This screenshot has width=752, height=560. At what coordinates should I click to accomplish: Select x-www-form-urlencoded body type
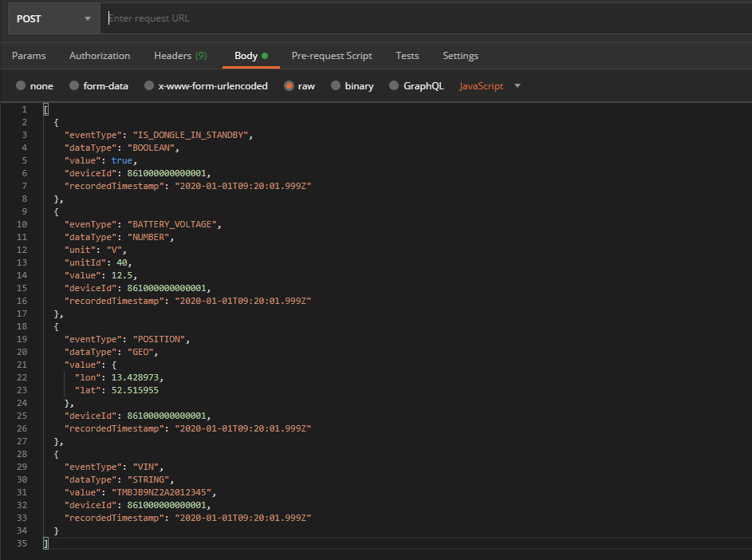149,86
